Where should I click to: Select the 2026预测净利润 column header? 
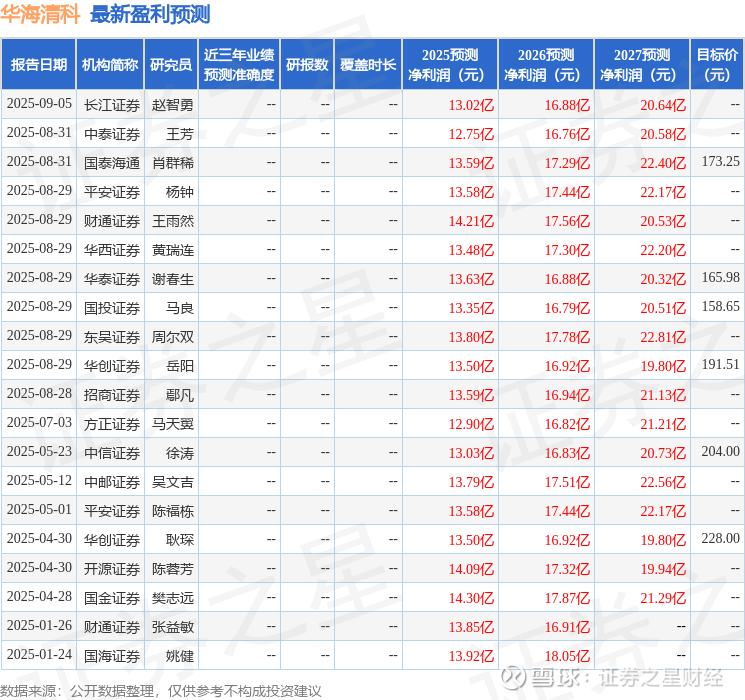click(x=546, y=65)
